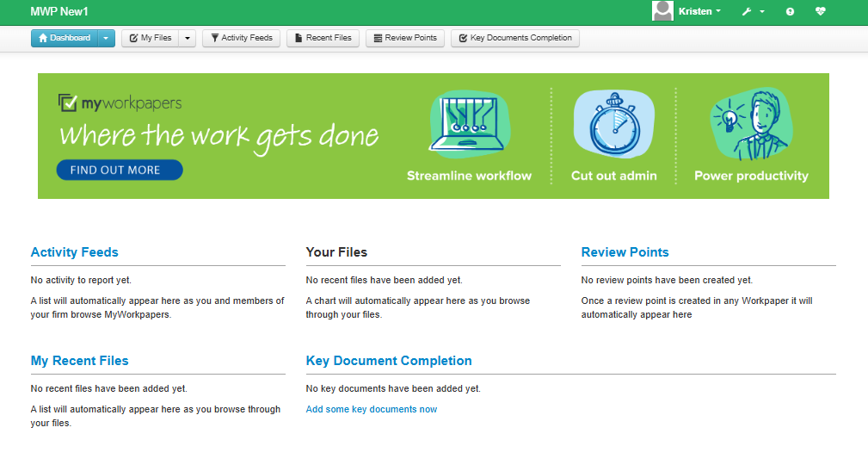
Task: Open the Activity Feeds heading link
Action: [74, 252]
